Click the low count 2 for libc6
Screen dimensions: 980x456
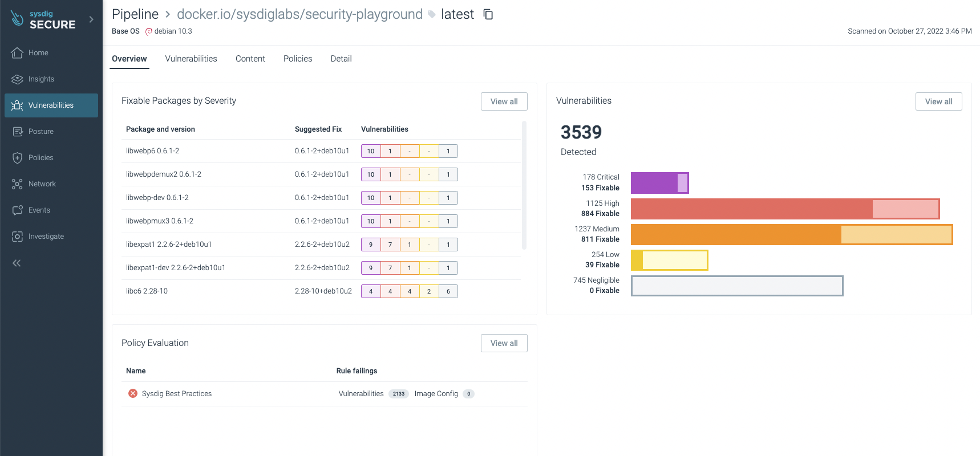tap(429, 291)
